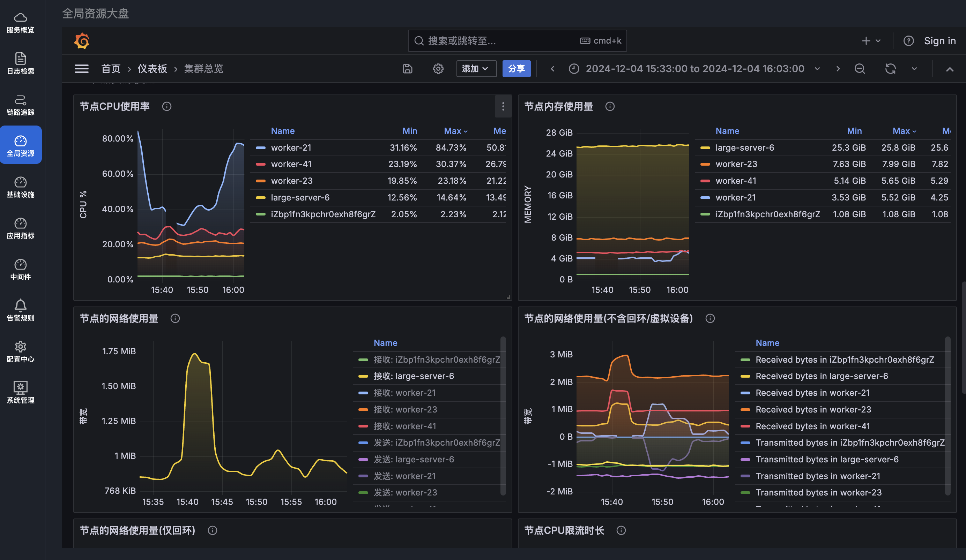The image size is (966, 560).
Task: Sort memory legend by Min column
Action: [x=854, y=131]
